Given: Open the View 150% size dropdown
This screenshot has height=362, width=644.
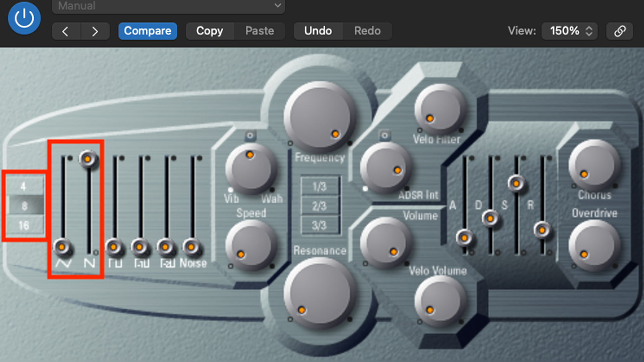Looking at the screenshot, I should [x=570, y=31].
